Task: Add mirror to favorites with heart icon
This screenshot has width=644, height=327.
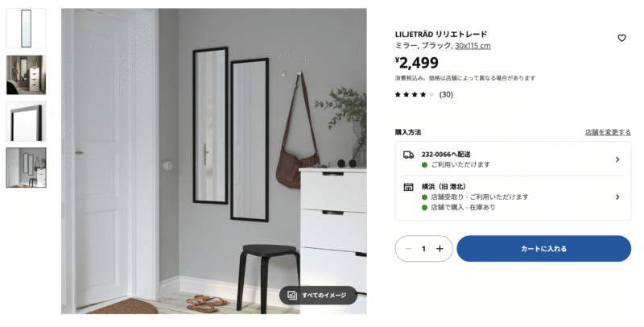Action: coord(621,38)
